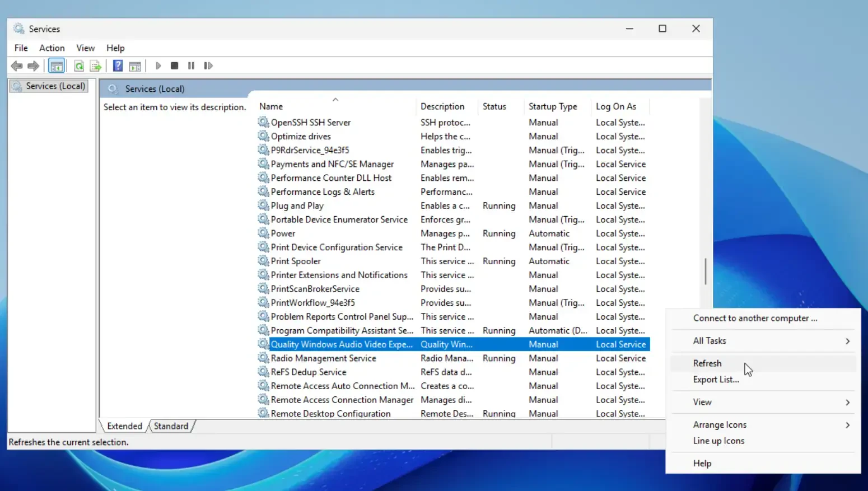Open the blue Help question-mark icon
Viewport: 868px width, 491px height.
point(118,66)
